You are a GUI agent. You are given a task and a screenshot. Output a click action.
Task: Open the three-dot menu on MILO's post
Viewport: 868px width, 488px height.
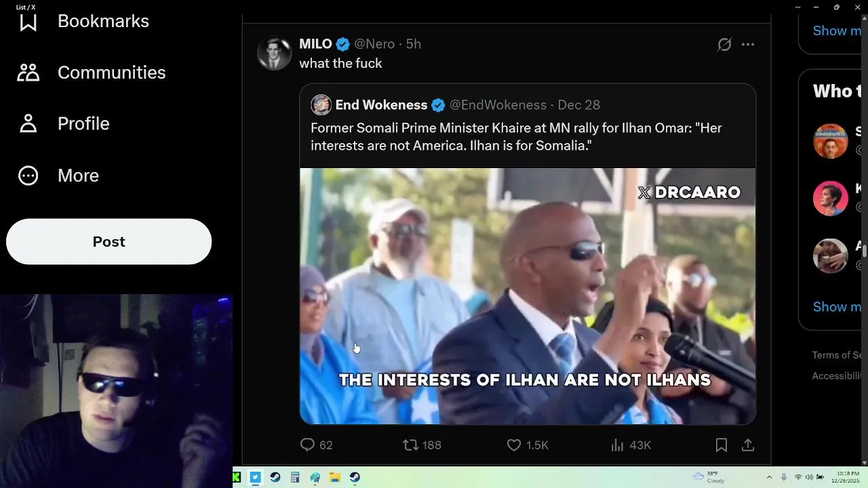pyautogui.click(x=748, y=45)
